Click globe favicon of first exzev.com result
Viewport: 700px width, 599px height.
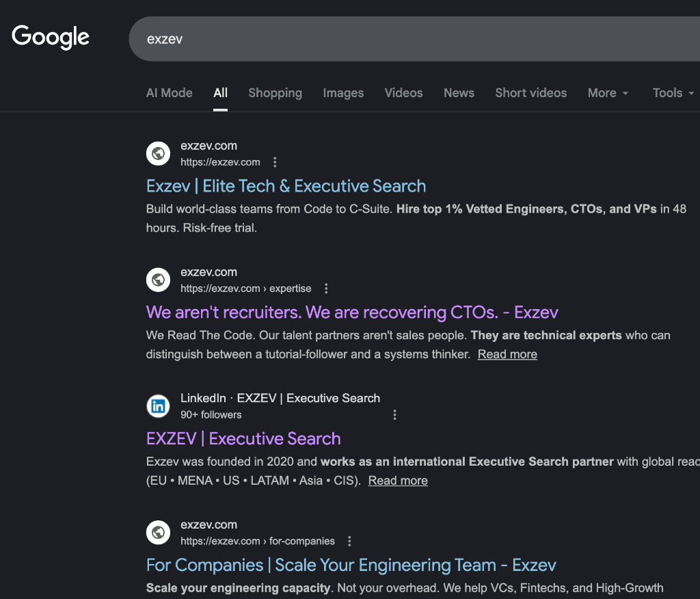tap(158, 154)
